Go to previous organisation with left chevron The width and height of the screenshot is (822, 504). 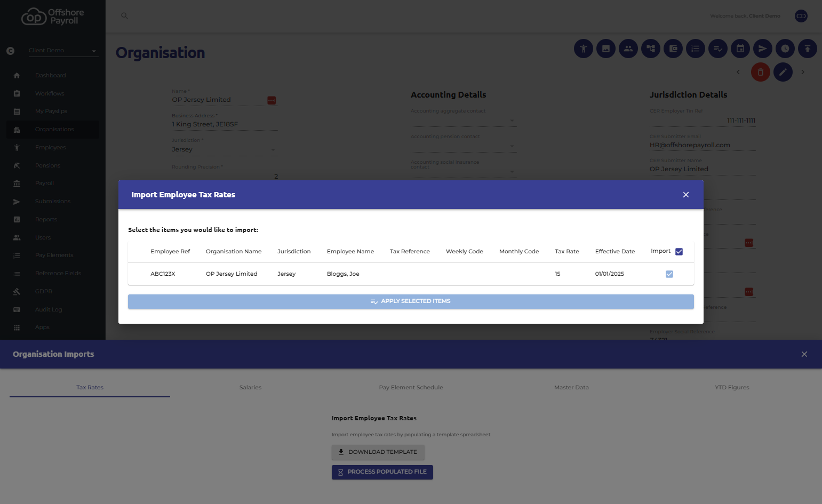(x=738, y=72)
